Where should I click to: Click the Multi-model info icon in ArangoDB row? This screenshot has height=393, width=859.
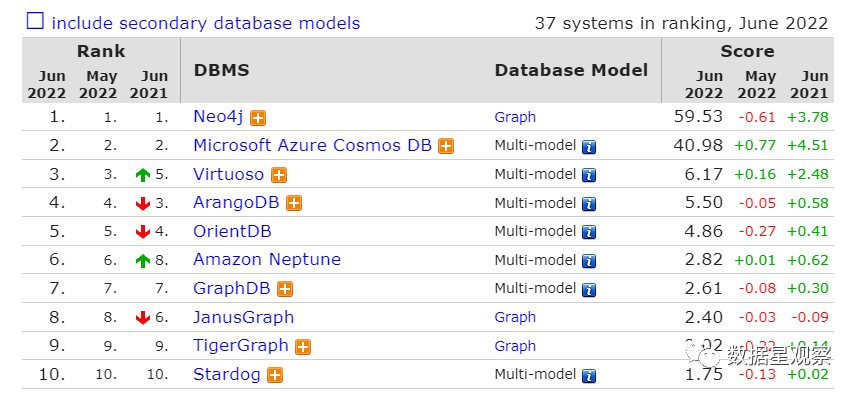(589, 204)
